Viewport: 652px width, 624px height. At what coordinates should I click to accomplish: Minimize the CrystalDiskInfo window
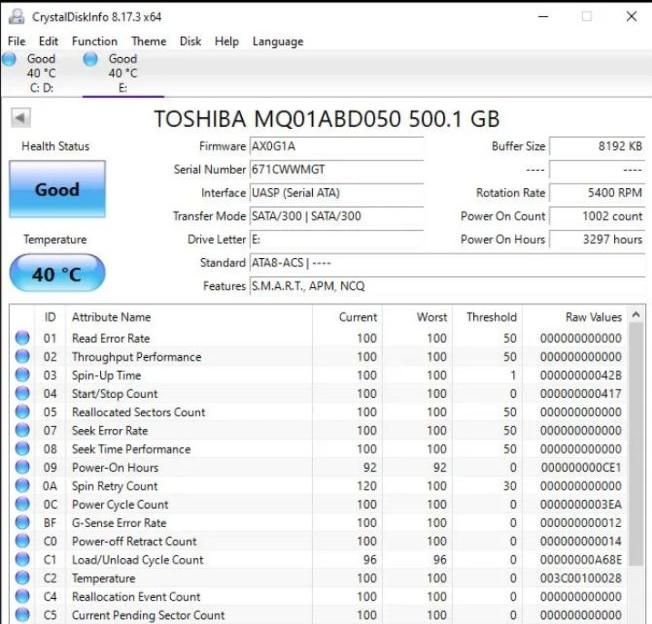pyautogui.click(x=543, y=17)
